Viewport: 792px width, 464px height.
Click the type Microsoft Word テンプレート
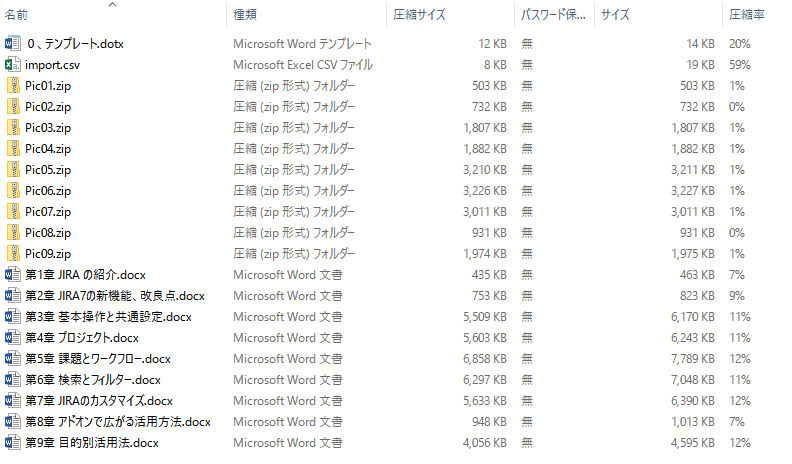pyautogui.click(x=302, y=44)
